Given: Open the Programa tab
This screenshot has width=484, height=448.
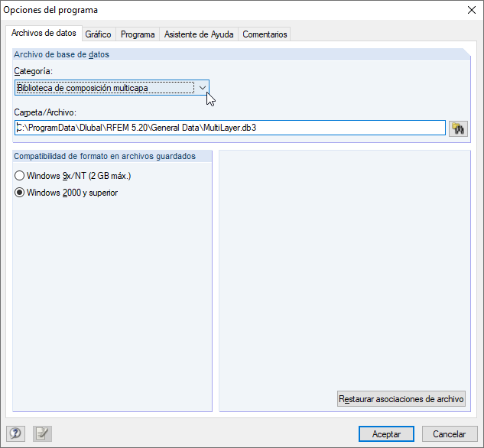Looking at the screenshot, I should (x=138, y=34).
